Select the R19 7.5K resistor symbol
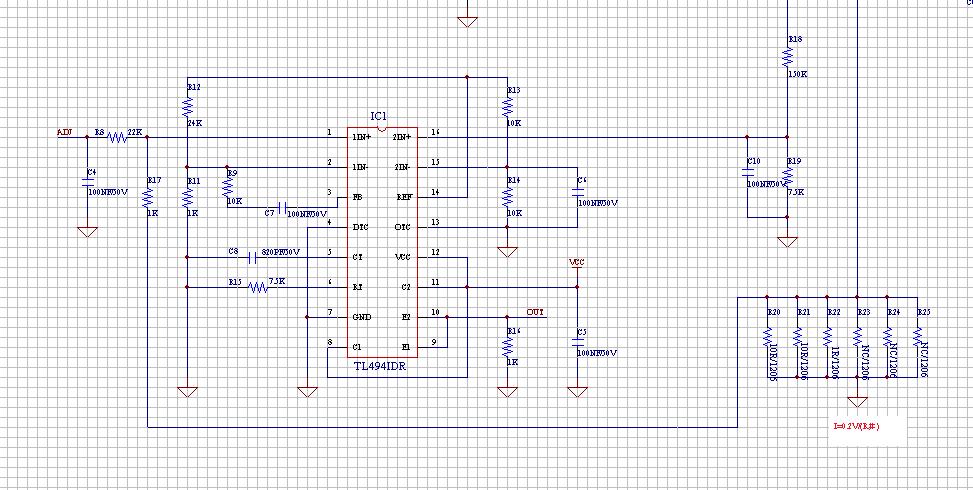 point(787,177)
